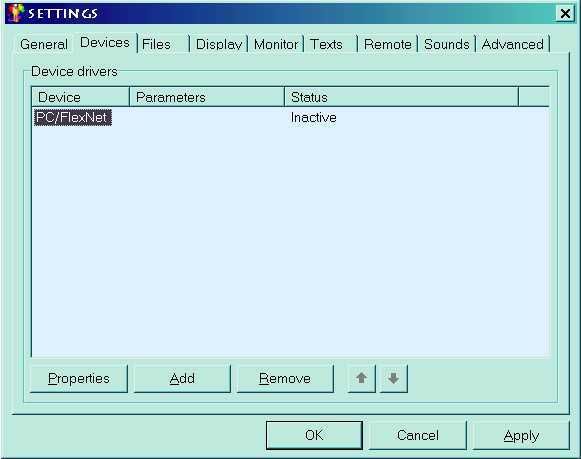The height and width of the screenshot is (459, 581).
Task: Confirm settings with OK button
Action: coord(314,435)
